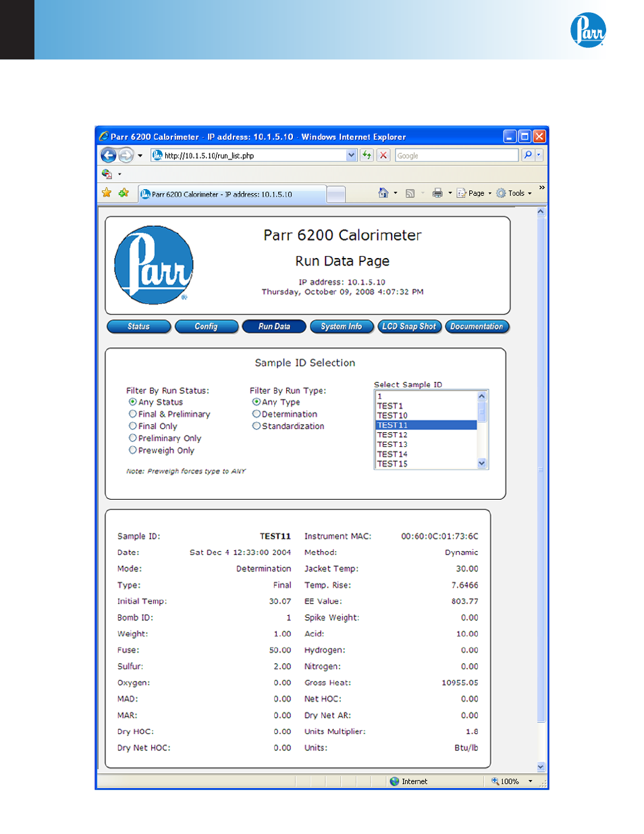This screenshot has width=644, height=834.
Task: Go back using the browser Back arrow
Action: [x=108, y=155]
